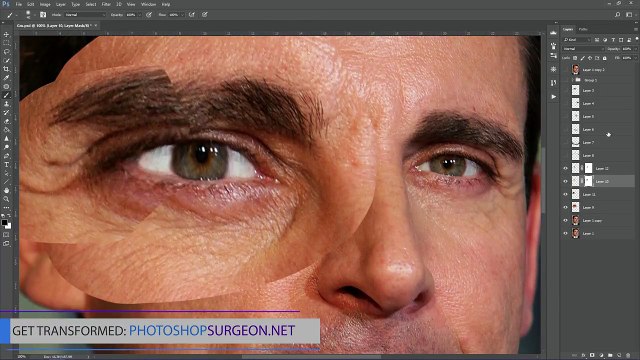Hide Layer 11 visibility eye
The image size is (640, 360).
(566, 194)
